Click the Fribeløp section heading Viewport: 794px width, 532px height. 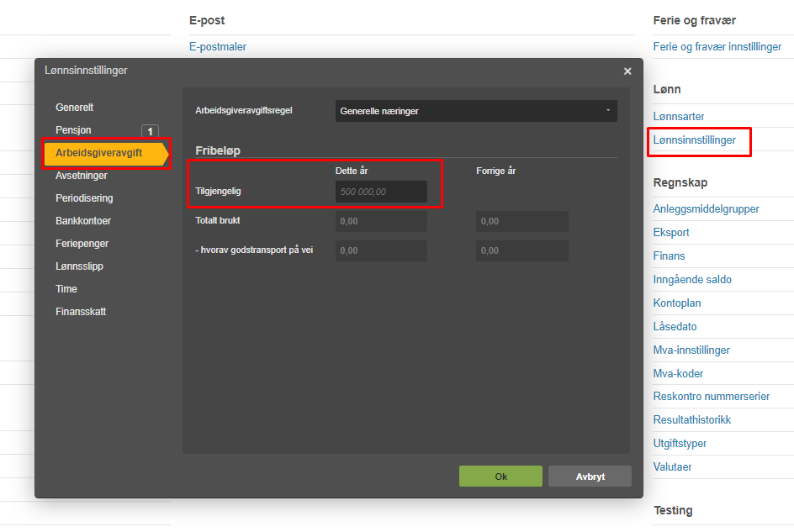pos(218,150)
